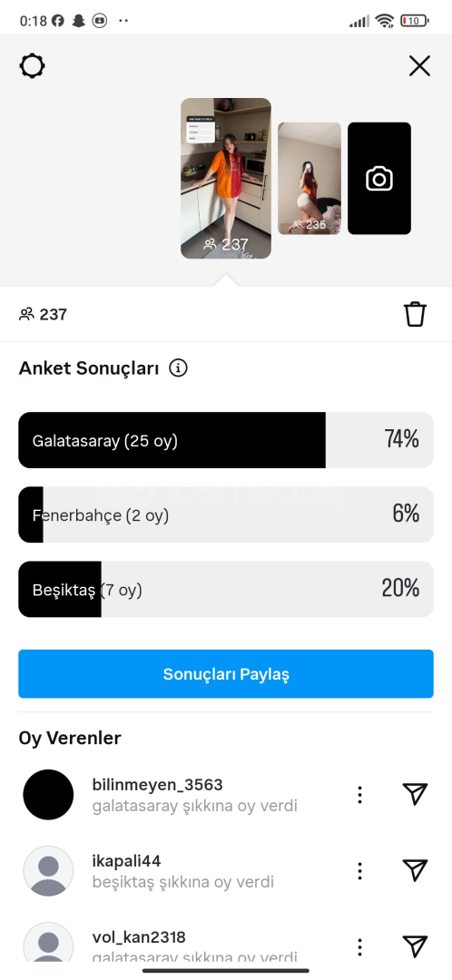Close the story viewers panel

pos(419,65)
